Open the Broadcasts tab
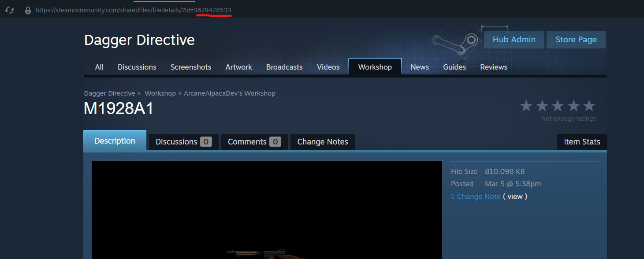Screen dimensions: 644x259 (x=284, y=67)
